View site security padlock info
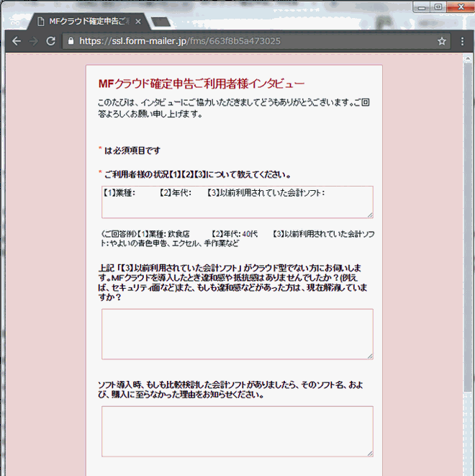The image size is (475, 476). (x=71, y=41)
